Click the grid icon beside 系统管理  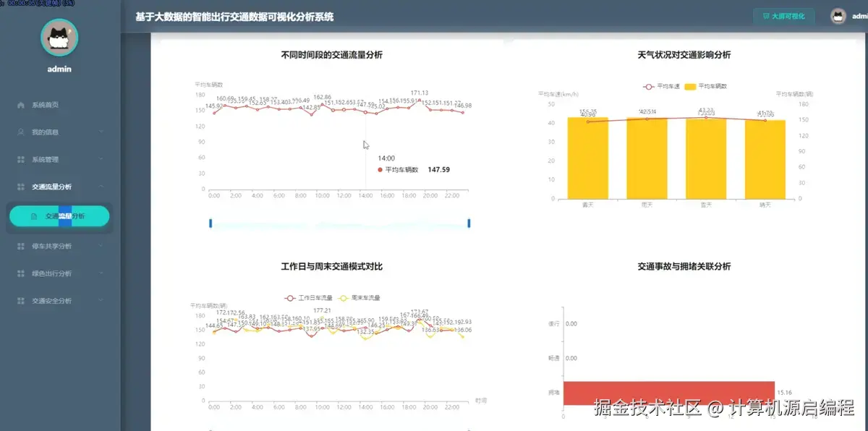(20, 160)
